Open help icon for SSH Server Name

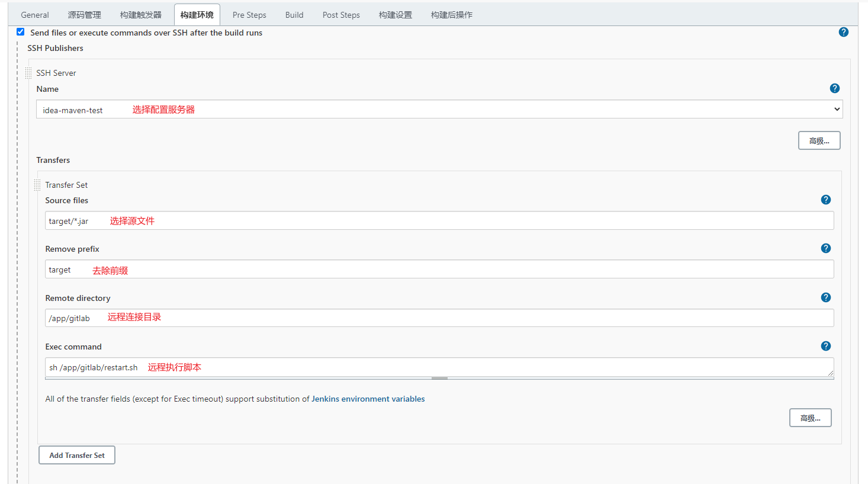(835, 88)
